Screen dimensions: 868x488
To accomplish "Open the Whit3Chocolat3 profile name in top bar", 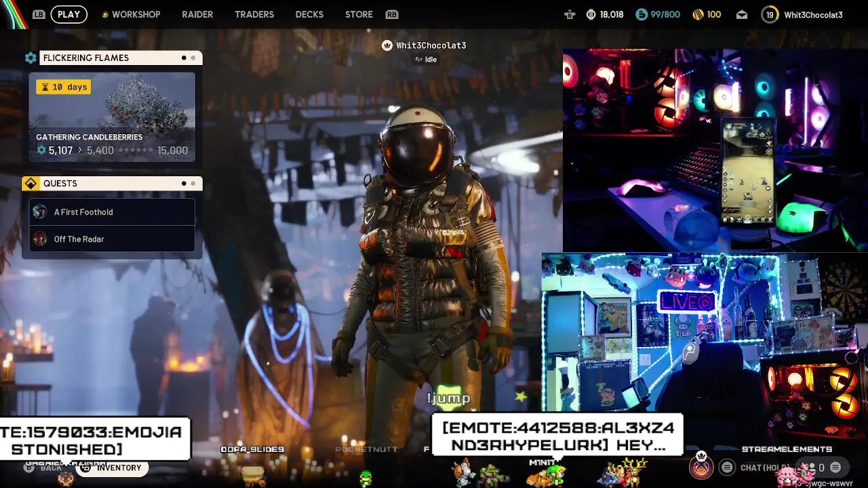I will [x=813, y=15].
